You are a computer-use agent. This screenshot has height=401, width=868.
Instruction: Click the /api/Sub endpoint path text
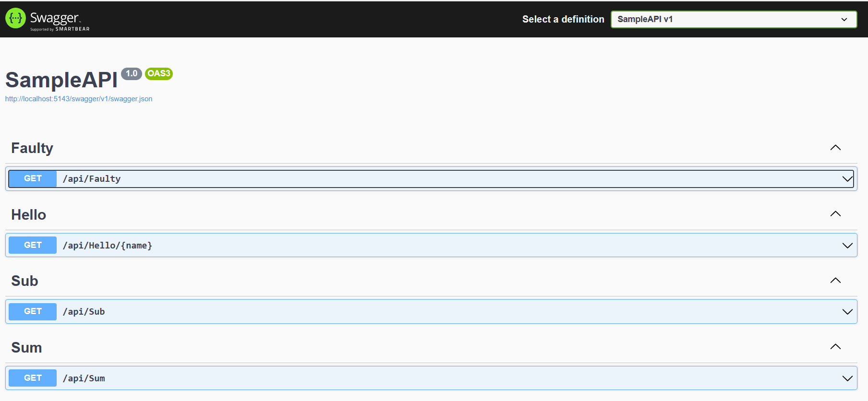tap(84, 312)
